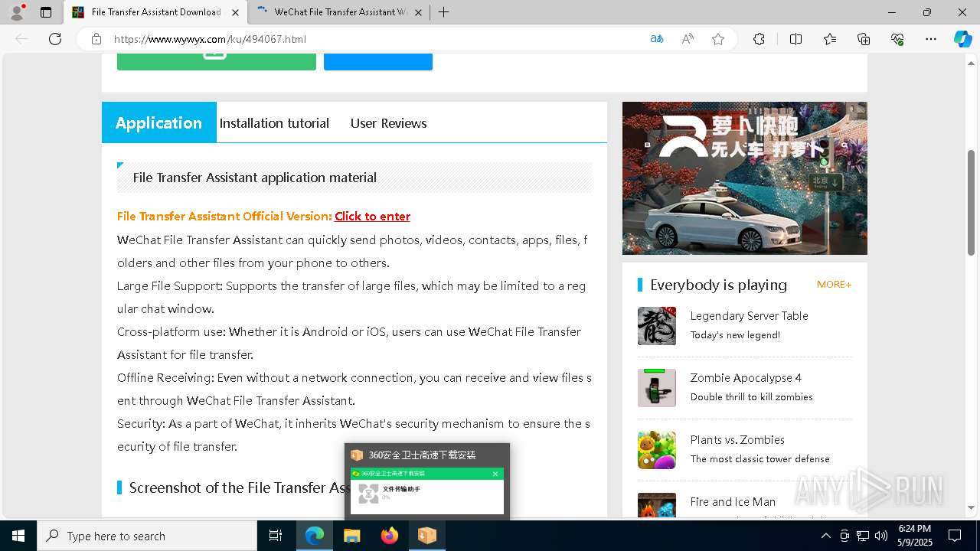This screenshot has width=980, height=551.
Task: Open Microsoft Edge from the taskbar
Action: click(315, 536)
